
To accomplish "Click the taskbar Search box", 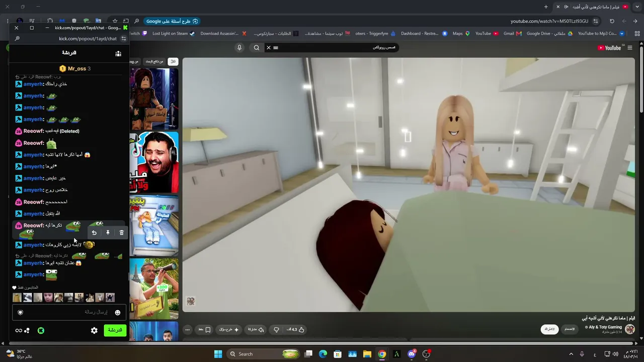I will coord(264,354).
